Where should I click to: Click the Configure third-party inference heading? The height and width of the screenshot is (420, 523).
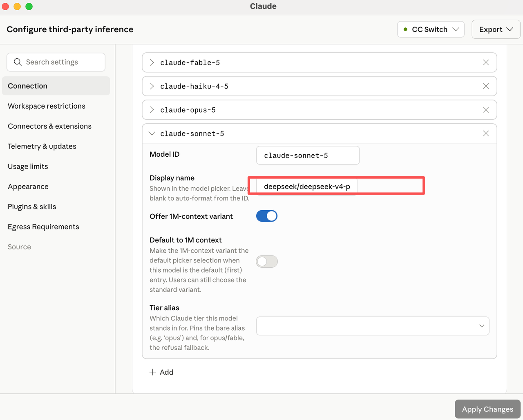tap(70, 29)
